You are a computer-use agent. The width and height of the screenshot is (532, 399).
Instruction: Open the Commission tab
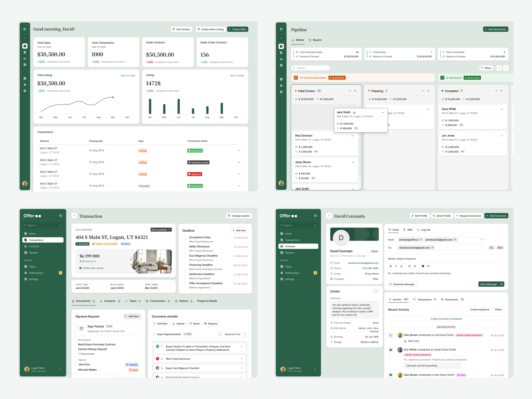click(x=158, y=301)
